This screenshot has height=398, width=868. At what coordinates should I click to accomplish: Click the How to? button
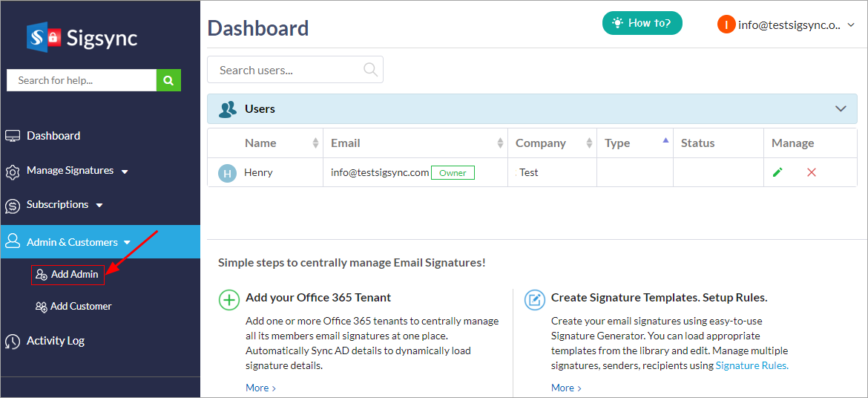(x=642, y=23)
